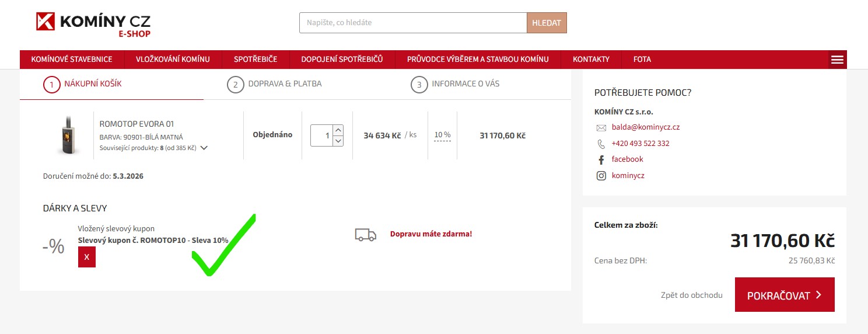Screen dimensions: 868x334
Task: Click the Zpět do obchodu link
Action: [692, 295]
